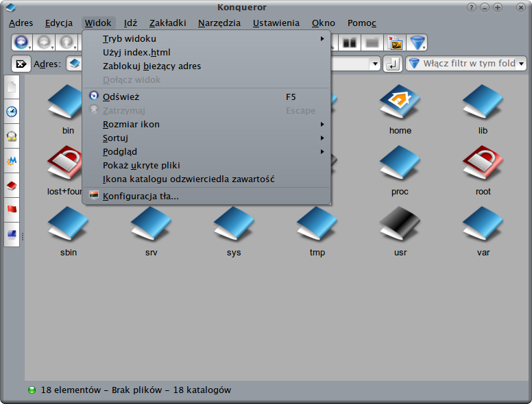Open the Pomoc menu
Screen dimensions: 532x404
[x=362, y=23]
